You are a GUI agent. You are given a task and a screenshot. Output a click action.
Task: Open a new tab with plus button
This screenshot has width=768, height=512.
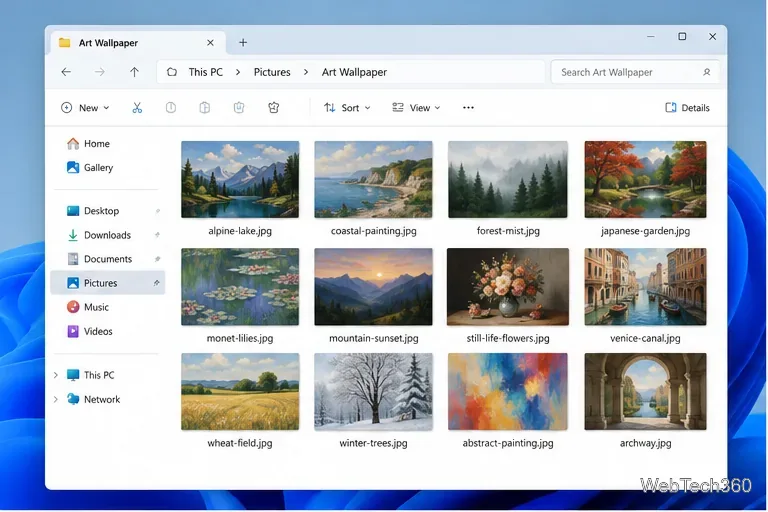tap(243, 43)
